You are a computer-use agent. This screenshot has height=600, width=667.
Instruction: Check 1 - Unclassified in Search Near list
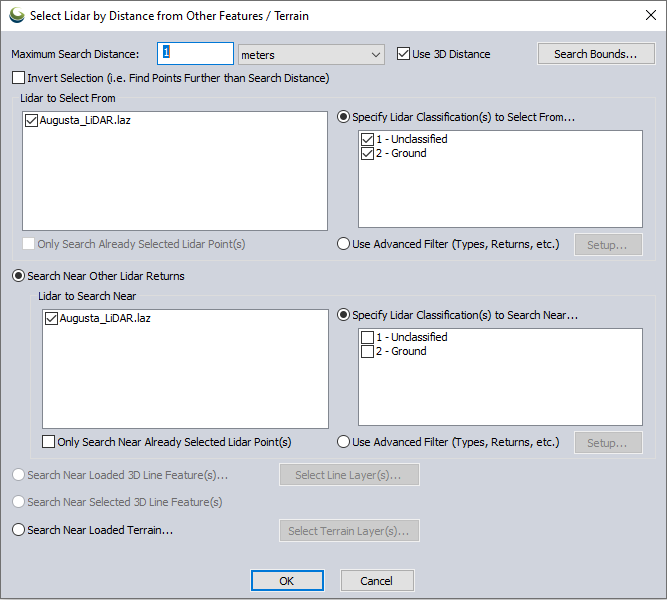[368, 337]
